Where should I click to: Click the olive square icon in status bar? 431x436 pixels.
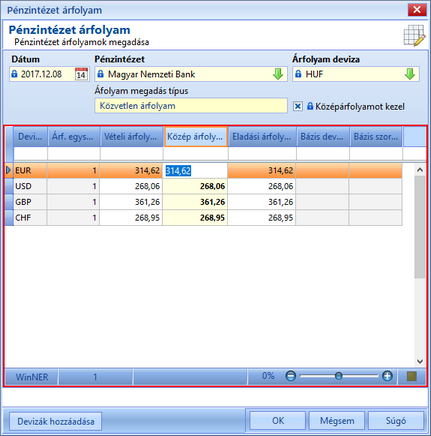click(x=412, y=377)
